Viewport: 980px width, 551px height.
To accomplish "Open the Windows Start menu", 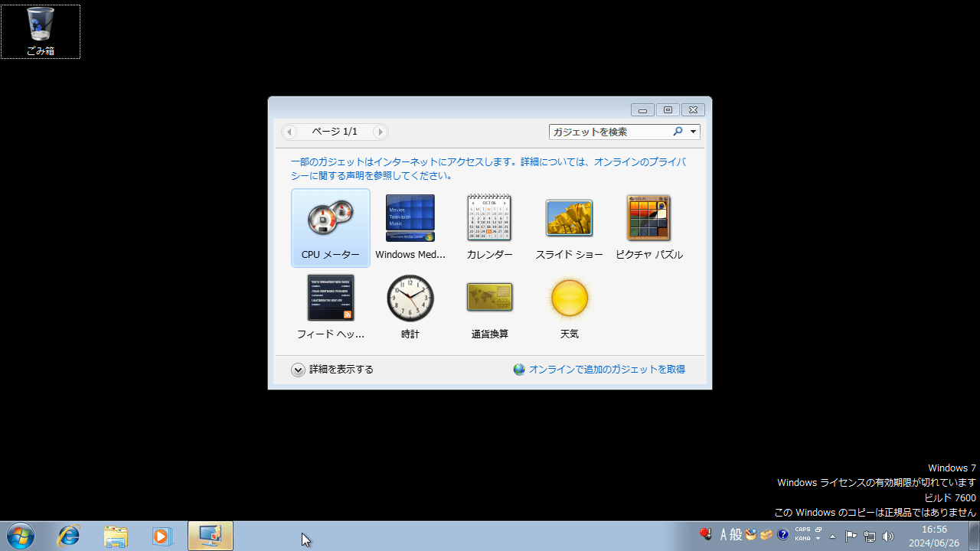I will pyautogui.click(x=19, y=536).
